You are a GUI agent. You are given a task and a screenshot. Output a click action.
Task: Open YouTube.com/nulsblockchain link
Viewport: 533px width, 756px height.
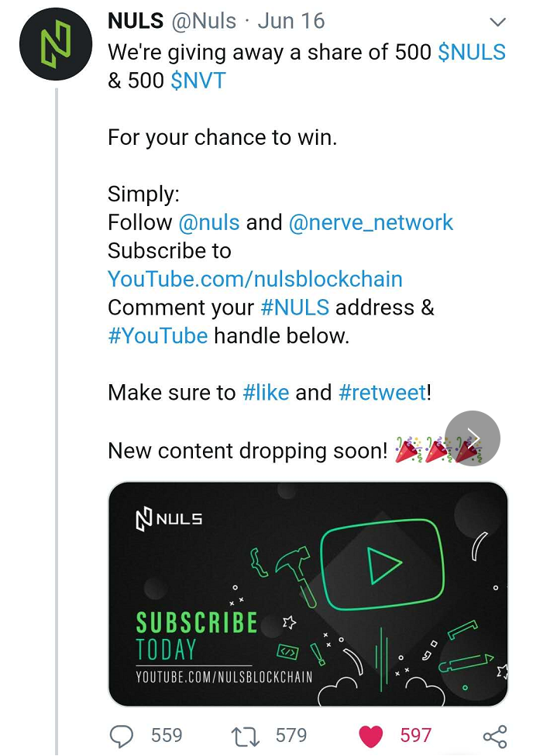(255, 279)
